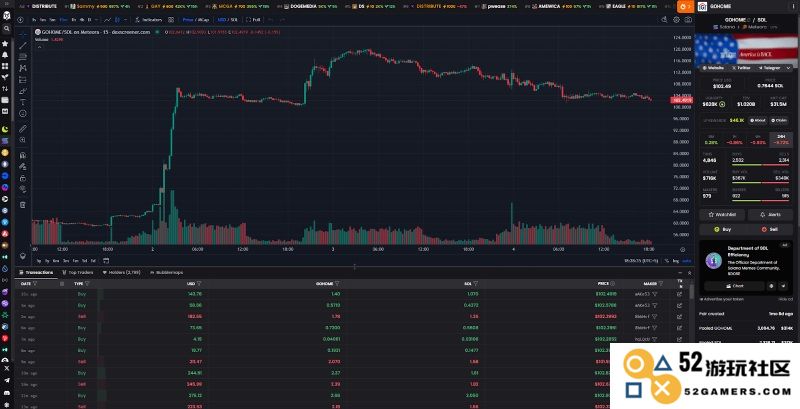Open the USD column filter
The image size is (800, 409).
tap(199, 284)
